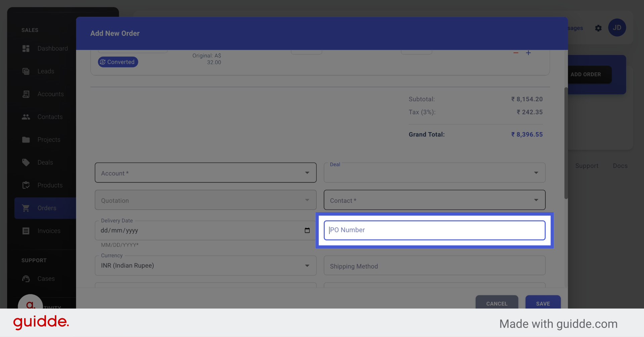
Task: Select the Leads icon in the sidebar
Action: (x=26, y=71)
